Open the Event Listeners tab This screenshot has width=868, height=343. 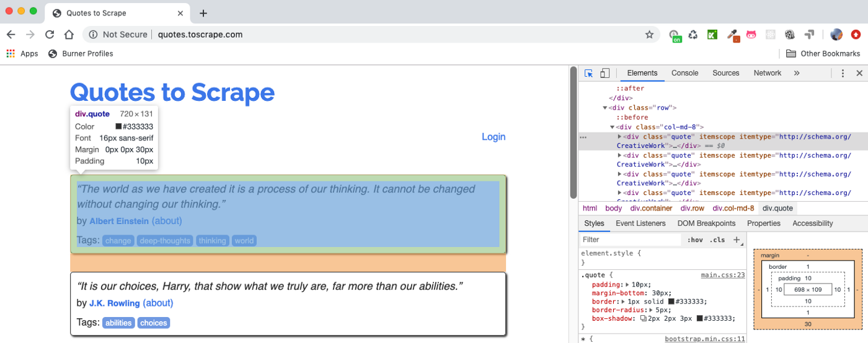click(x=640, y=224)
